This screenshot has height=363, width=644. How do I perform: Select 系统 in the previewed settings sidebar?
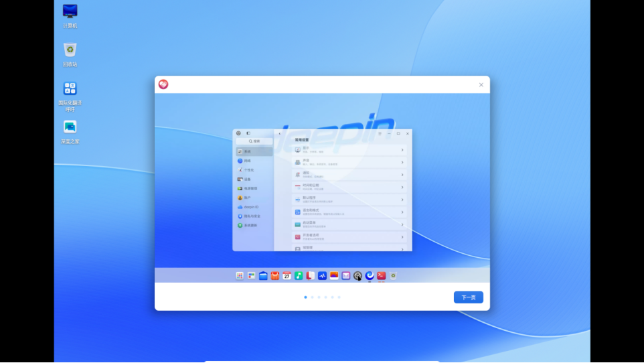tap(254, 151)
